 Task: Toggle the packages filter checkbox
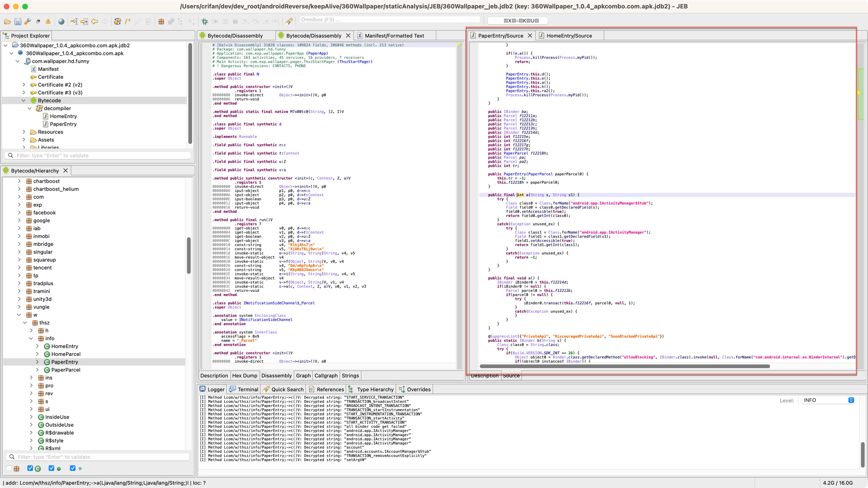coord(8,468)
